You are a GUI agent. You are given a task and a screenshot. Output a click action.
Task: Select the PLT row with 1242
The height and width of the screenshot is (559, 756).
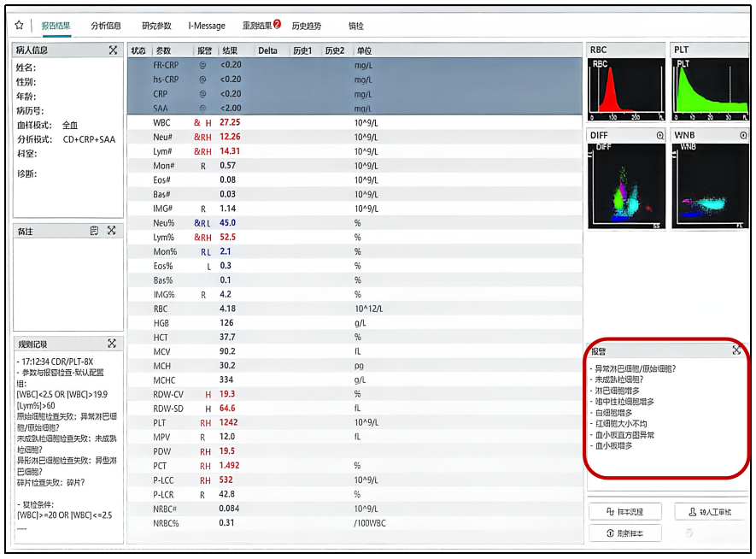(x=355, y=422)
